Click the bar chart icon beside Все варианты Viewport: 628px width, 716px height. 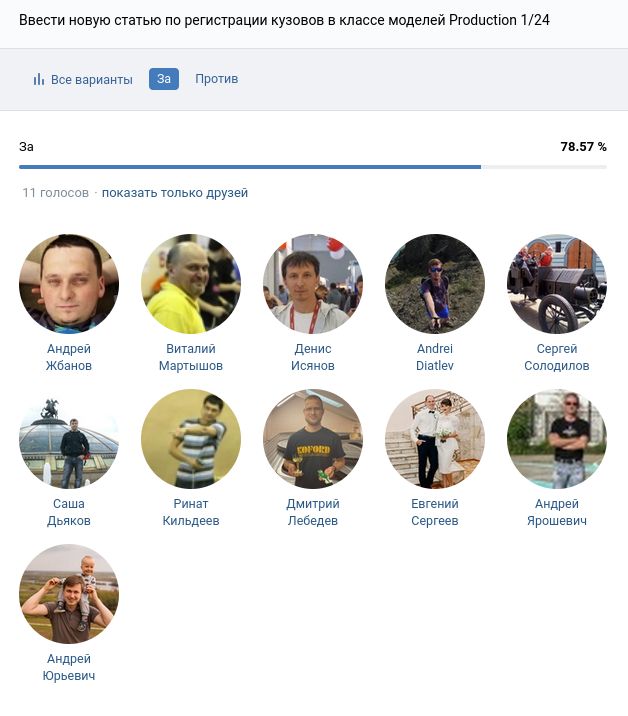[x=39, y=79]
